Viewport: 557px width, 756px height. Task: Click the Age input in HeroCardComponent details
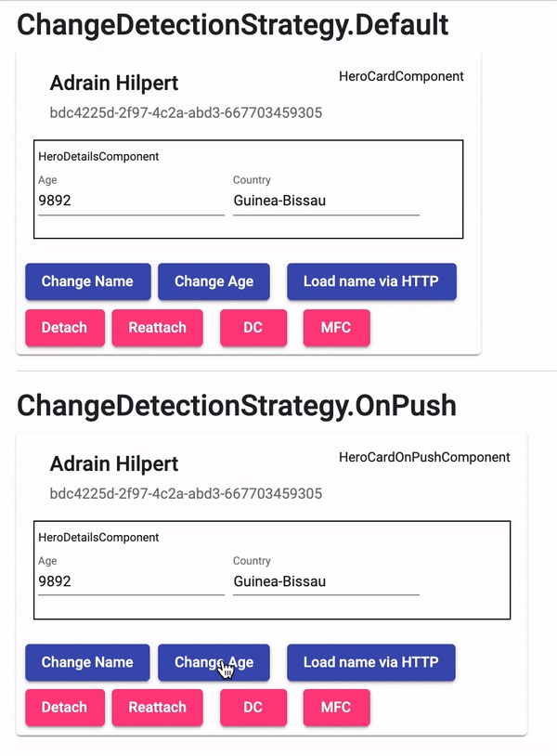pos(130,201)
